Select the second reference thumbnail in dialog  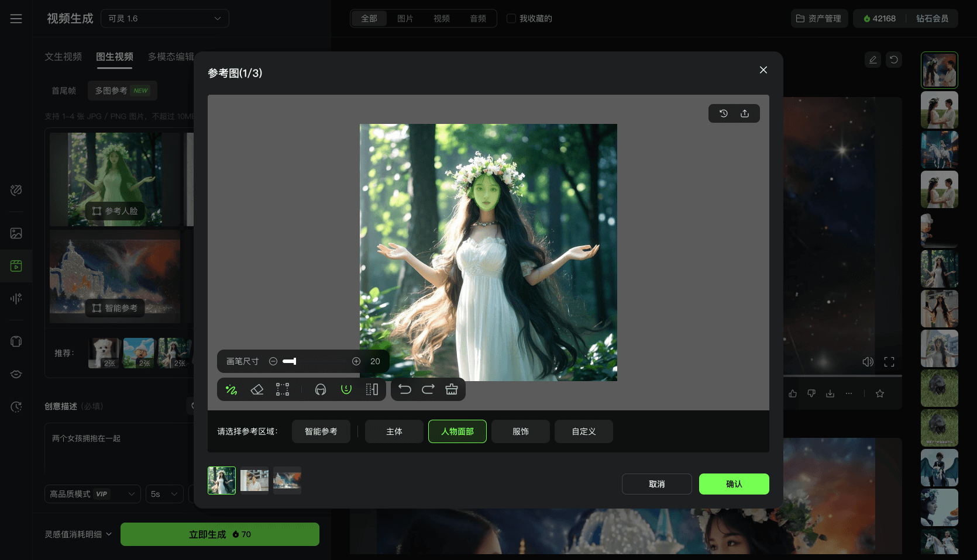click(254, 481)
